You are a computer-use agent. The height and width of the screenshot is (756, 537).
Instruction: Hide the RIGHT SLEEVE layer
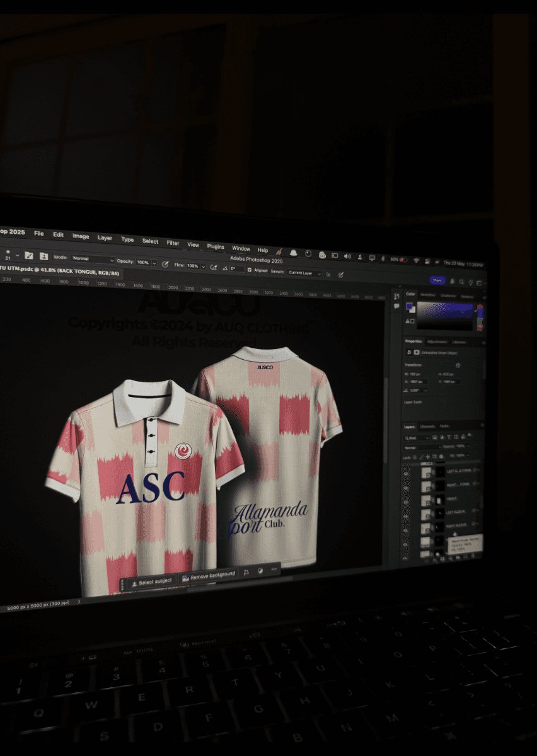tap(406, 530)
